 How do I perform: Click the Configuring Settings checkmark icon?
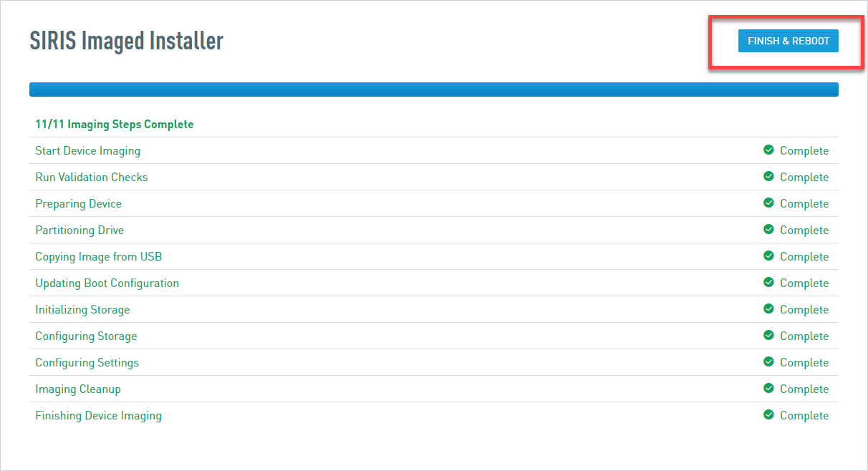pyautogui.click(x=768, y=362)
